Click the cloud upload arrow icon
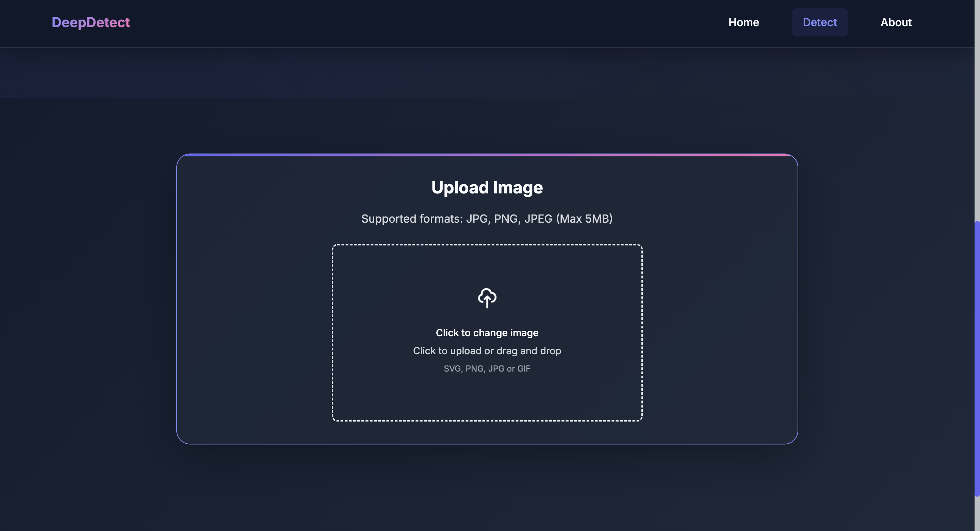 (487, 297)
